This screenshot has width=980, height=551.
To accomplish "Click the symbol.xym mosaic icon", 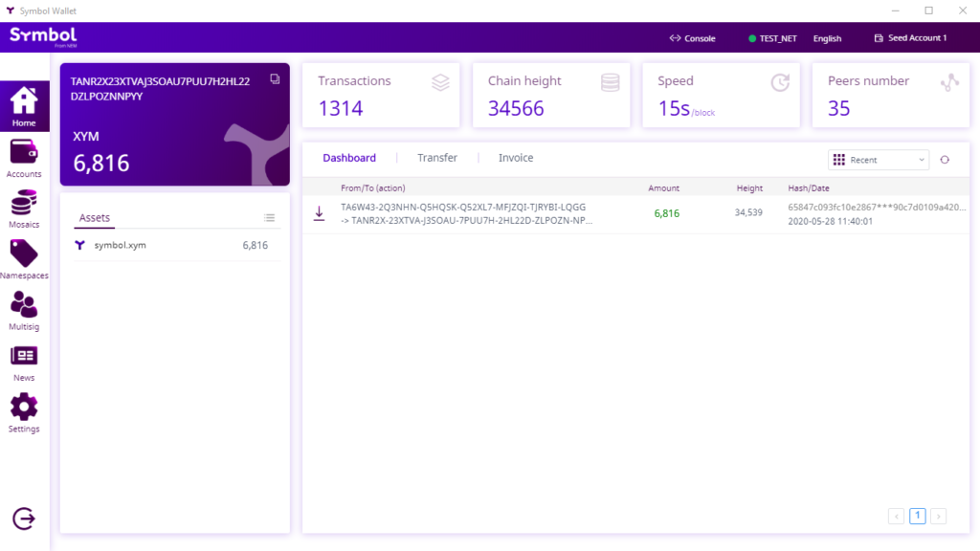I will coord(80,245).
